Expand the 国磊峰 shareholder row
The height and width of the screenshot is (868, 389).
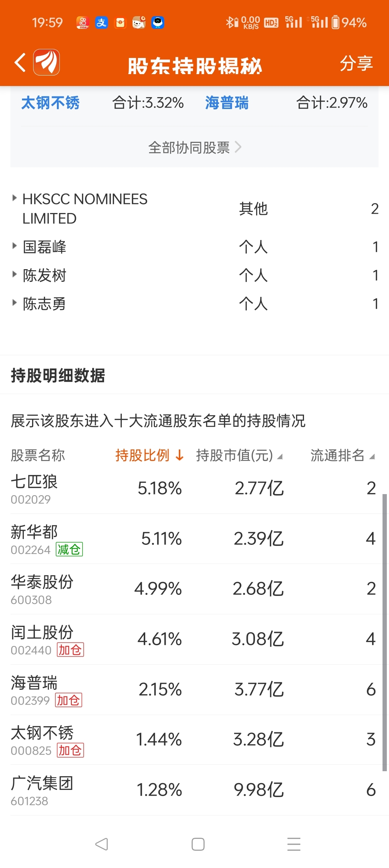click(x=194, y=247)
